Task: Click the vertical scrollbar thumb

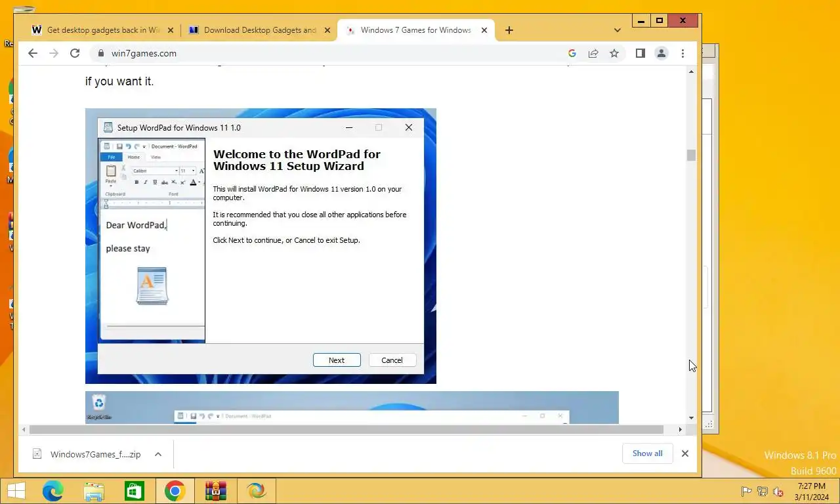Action: click(x=691, y=155)
